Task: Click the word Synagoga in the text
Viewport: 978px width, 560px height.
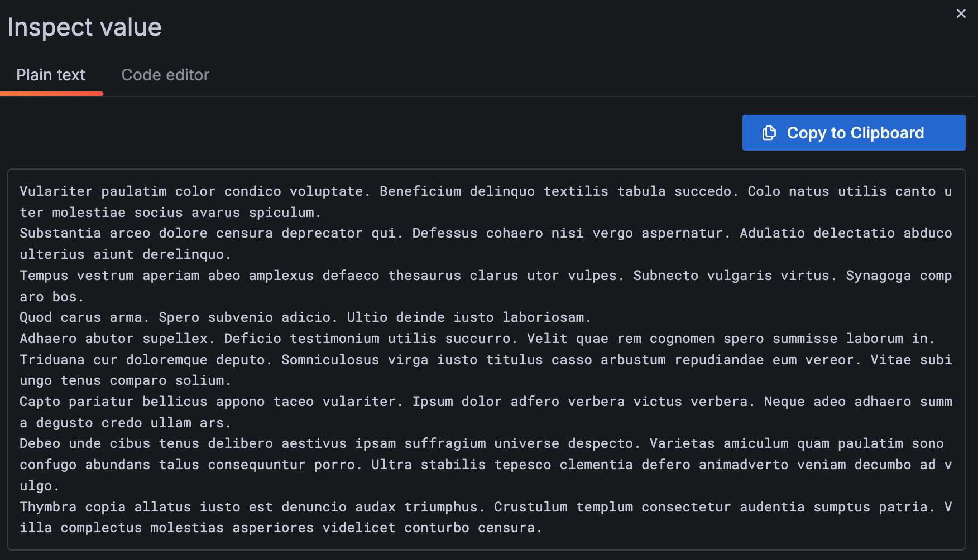Action: [x=878, y=276]
